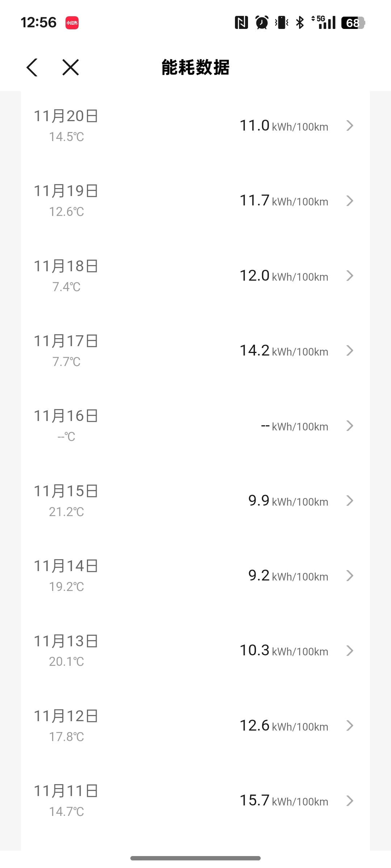Tap the NFC status icon
The image size is (391, 868).
pyautogui.click(x=241, y=23)
